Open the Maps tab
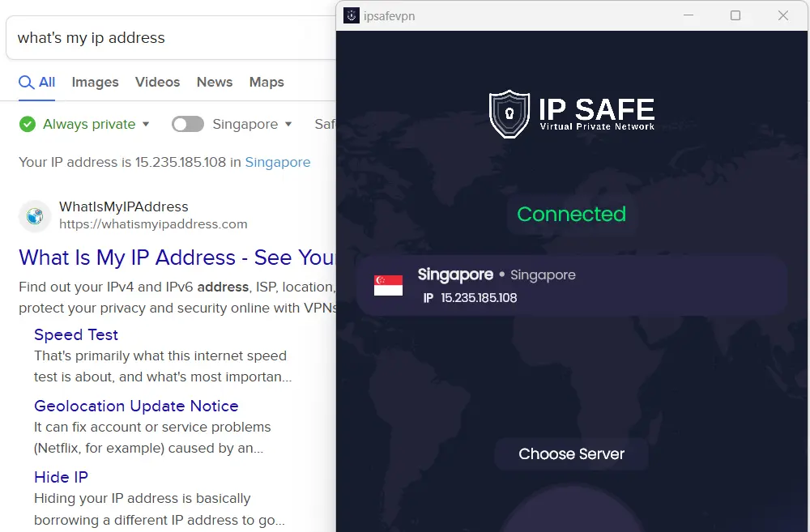 coord(266,82)
